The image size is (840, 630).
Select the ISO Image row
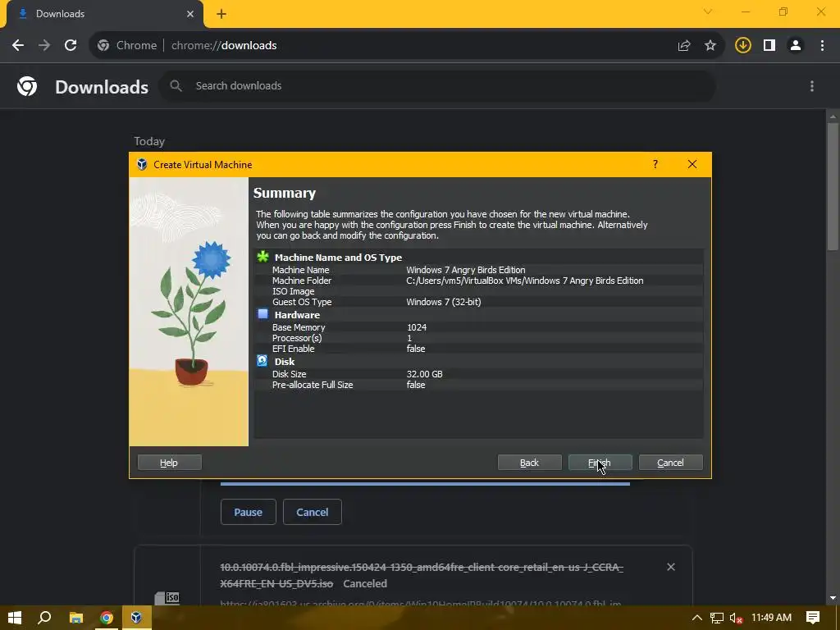tap(478, 291)
